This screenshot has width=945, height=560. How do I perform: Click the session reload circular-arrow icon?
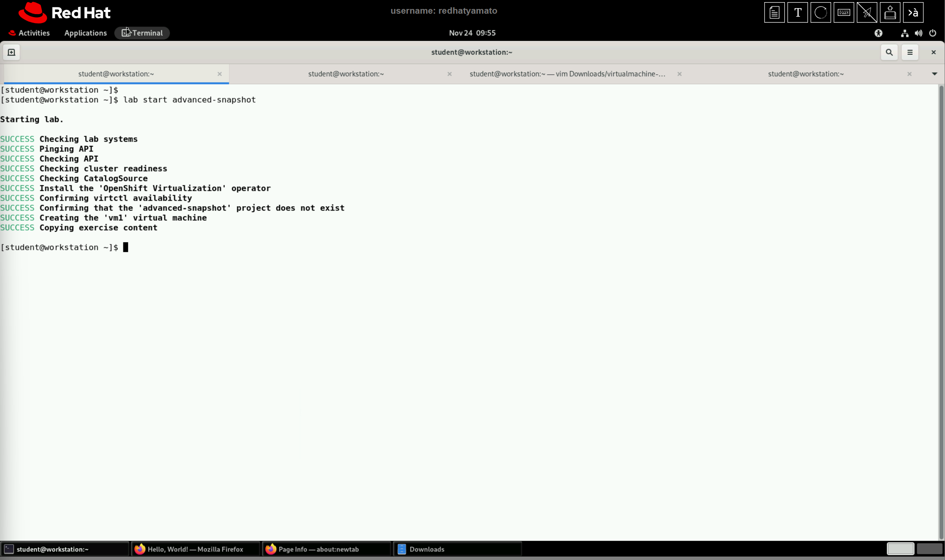click(821, 12)
